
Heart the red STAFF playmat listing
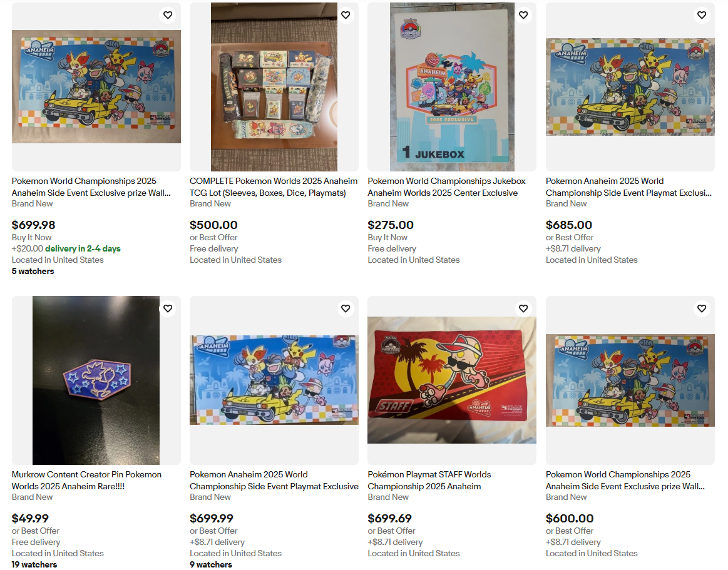coord(523,308)
